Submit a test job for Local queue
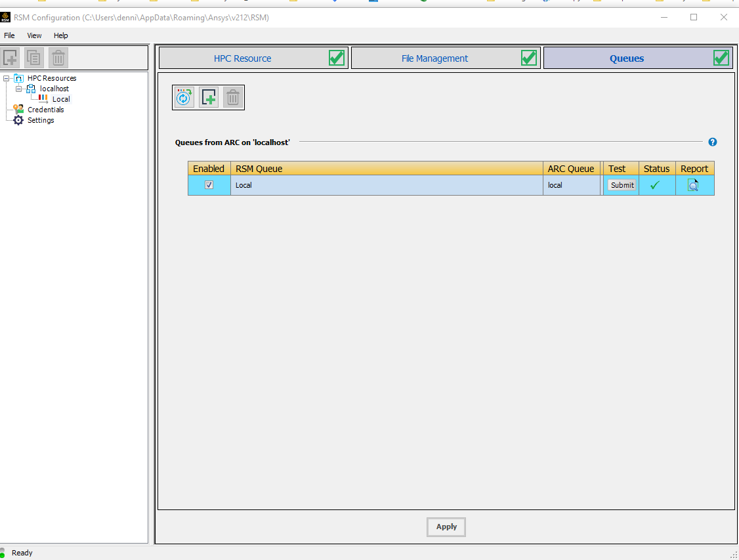Screen dimensions: 739x560 [x=622, y=185]
